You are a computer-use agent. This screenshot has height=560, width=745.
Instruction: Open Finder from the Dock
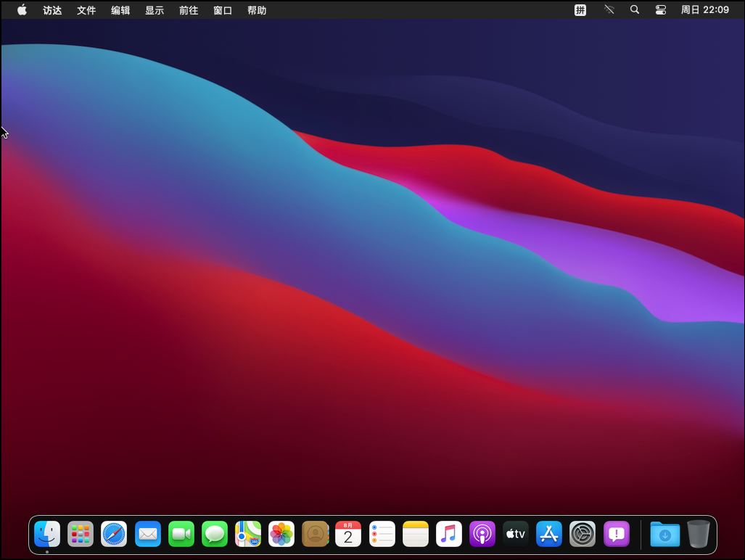[x=47, y=534]
